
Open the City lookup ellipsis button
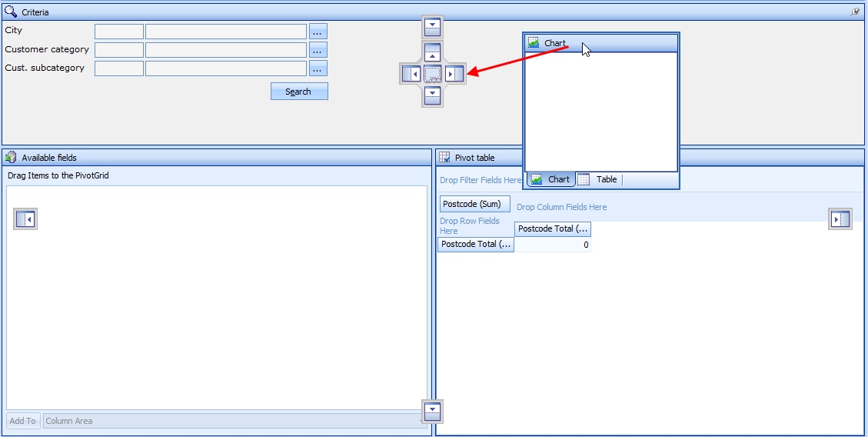pyautogui.click(x=318, y=32)
